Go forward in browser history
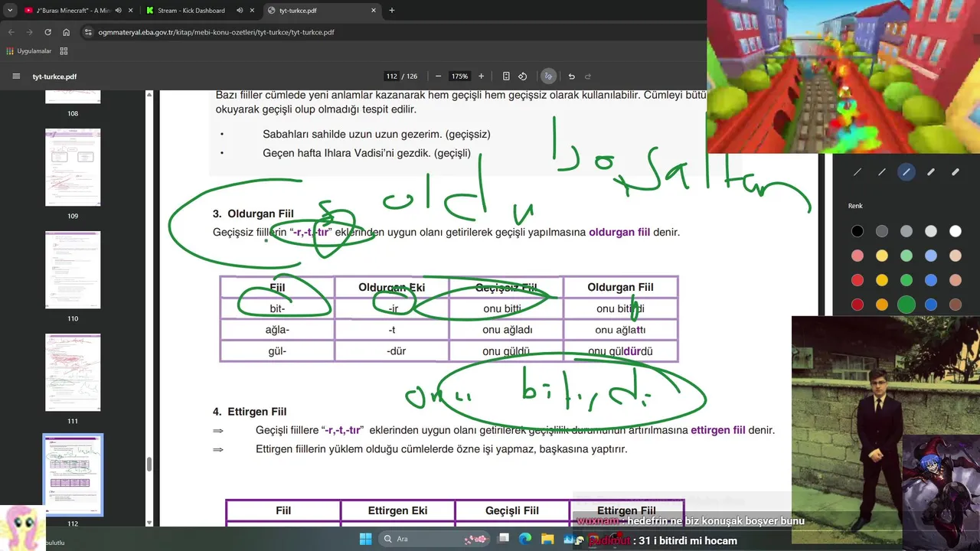 click(29, 32)
